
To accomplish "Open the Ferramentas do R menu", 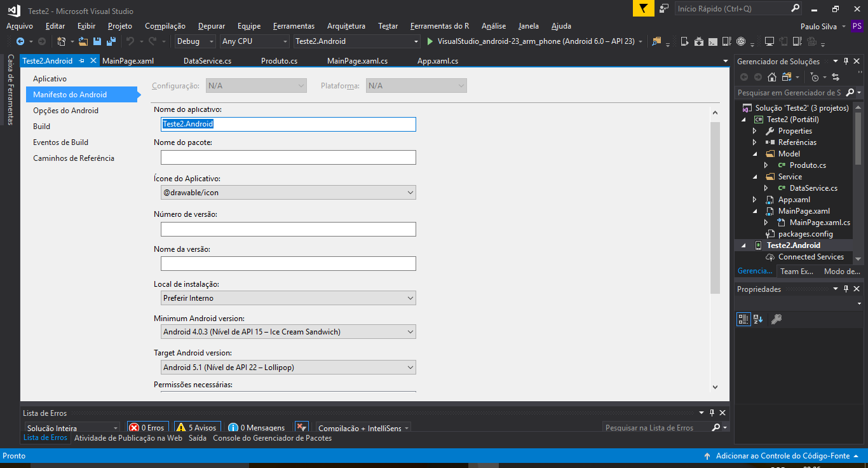I will [440, 26].
